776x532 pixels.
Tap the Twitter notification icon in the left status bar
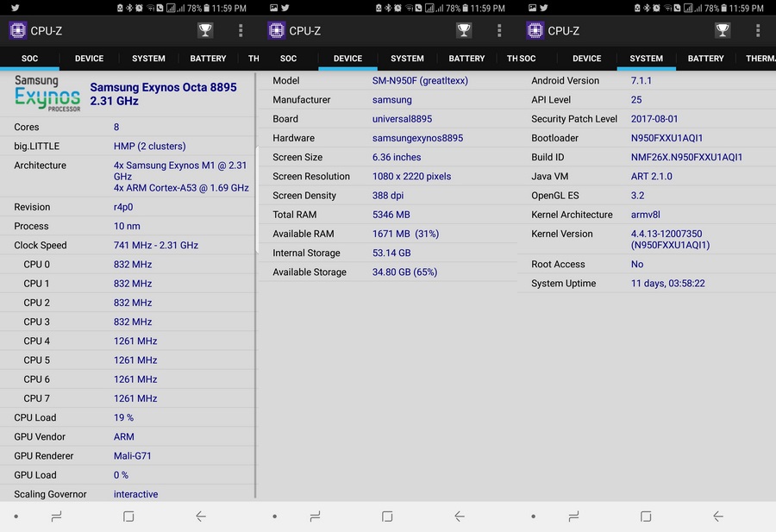pos(16,8)
